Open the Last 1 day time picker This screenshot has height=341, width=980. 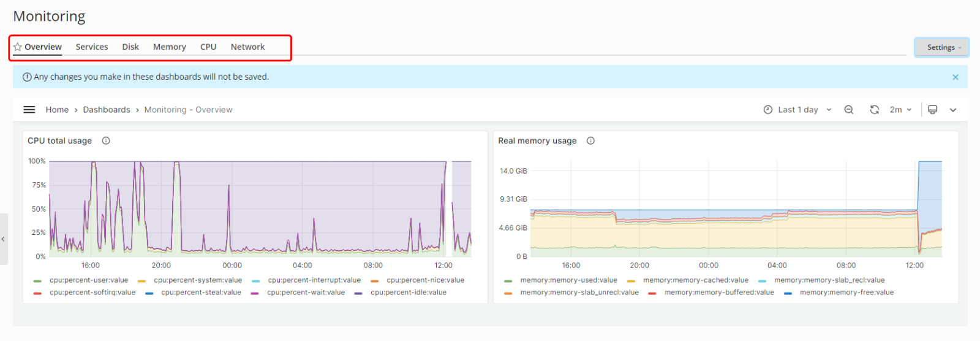tap(797, 110)
